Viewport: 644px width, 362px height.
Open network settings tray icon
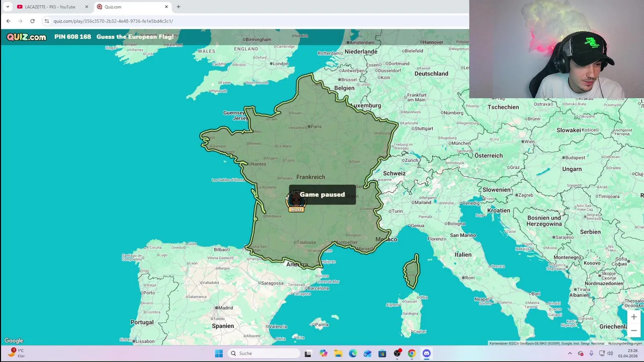point(602,353)
